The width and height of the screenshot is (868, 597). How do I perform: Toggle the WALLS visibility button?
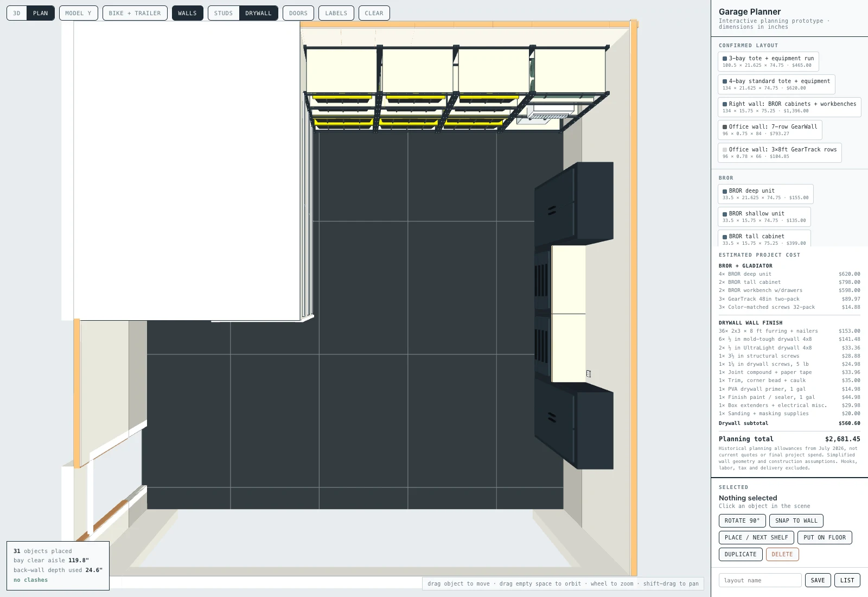coord(188,13)
